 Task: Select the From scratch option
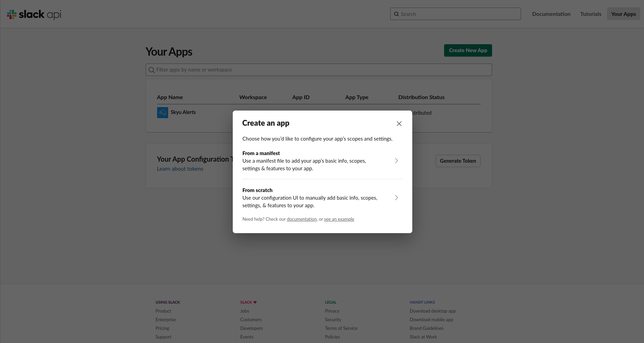click(322, 198)
